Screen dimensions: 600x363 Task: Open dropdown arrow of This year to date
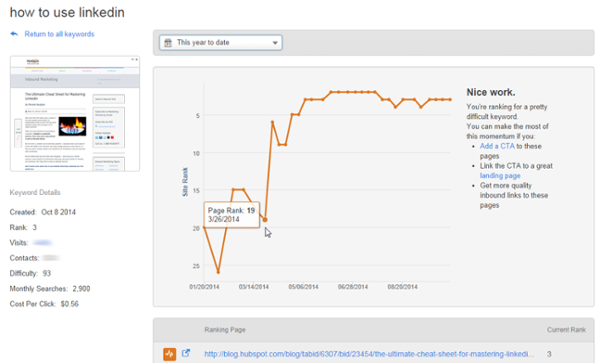(275, 43)
